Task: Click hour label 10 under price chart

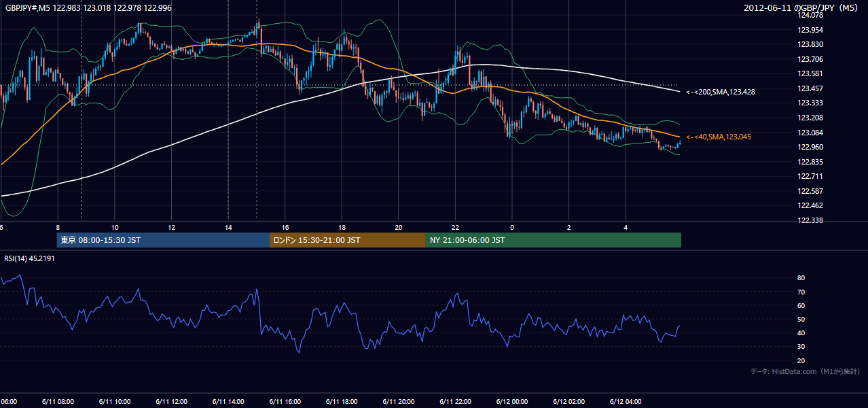Action: (115, 227)
